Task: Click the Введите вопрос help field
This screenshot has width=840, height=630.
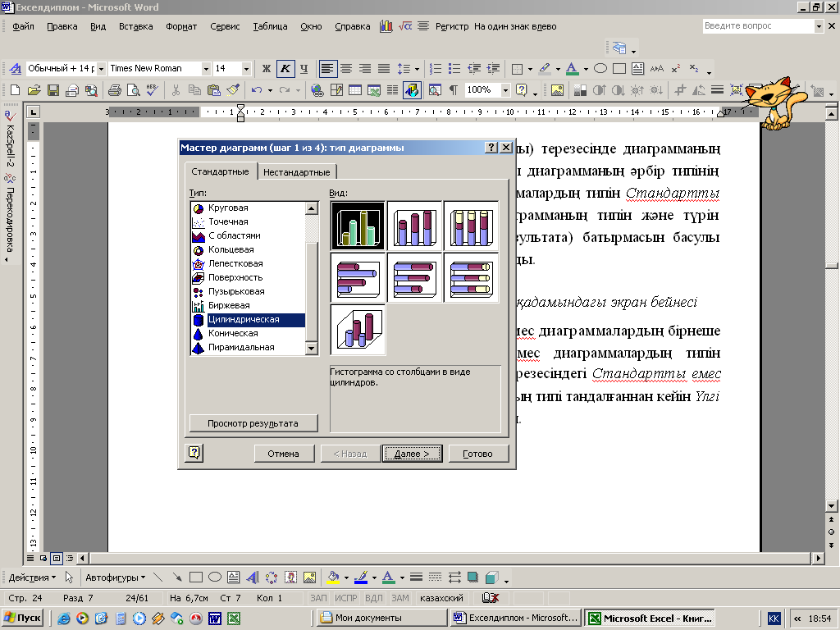Action: (759, 25)
